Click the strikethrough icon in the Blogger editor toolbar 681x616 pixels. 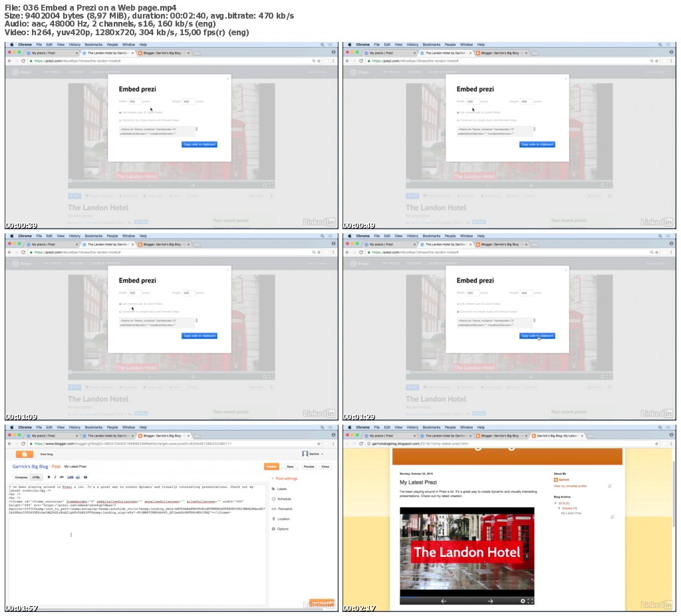tap(62, 477)
